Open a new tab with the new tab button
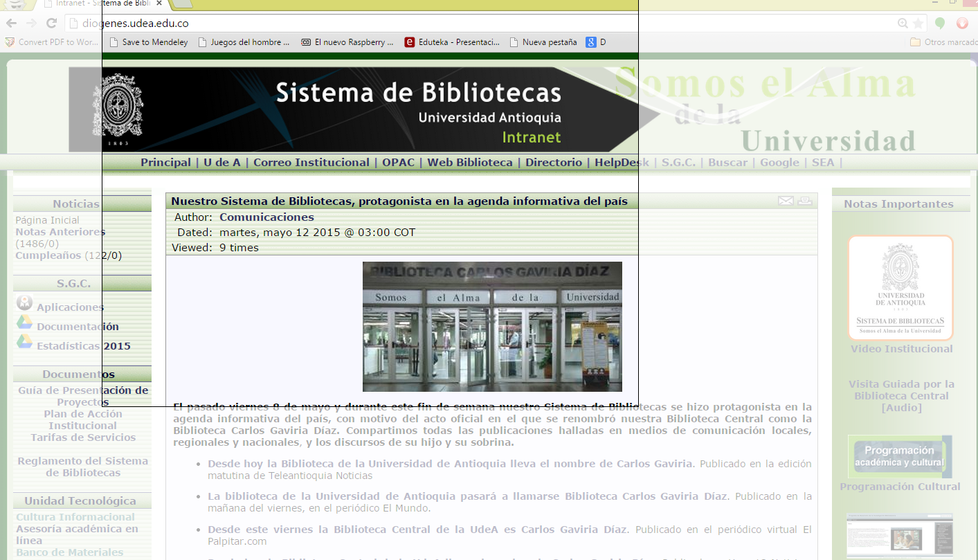This screenshot has height=560, width=978. coord(181,3)
